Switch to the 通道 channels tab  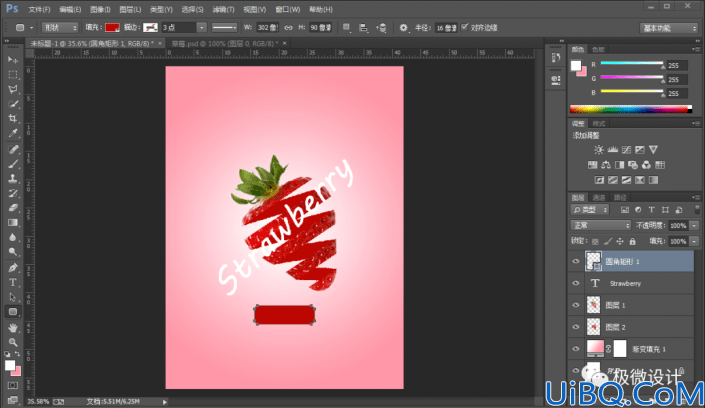point(599,197)
